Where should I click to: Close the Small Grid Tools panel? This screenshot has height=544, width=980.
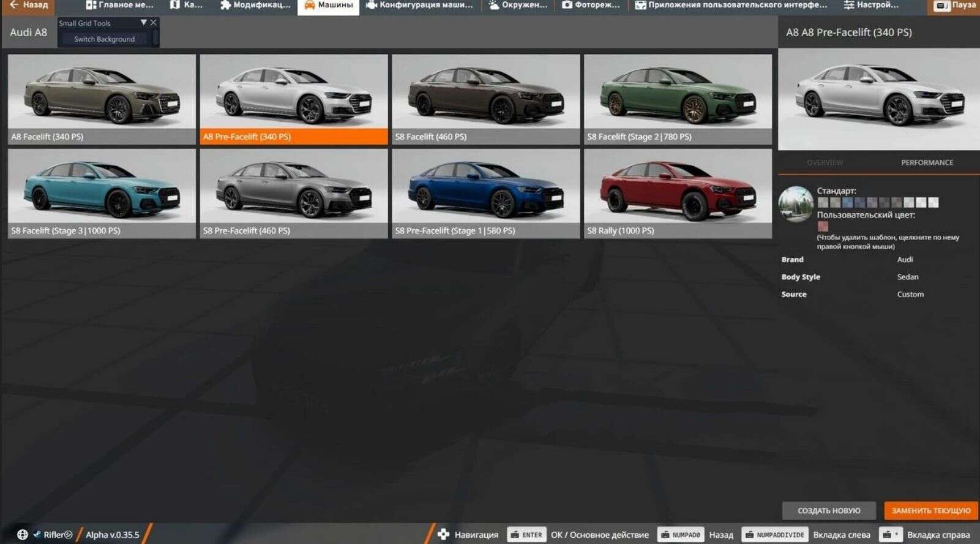[154, 23]
